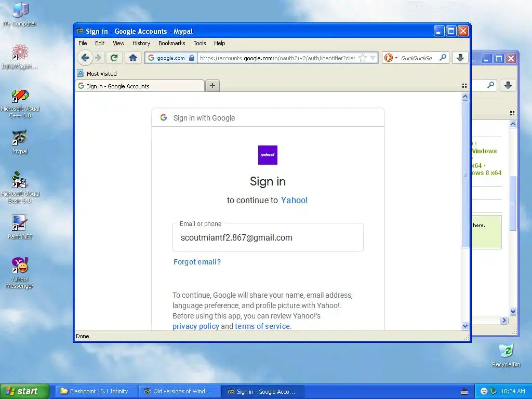Open the Downloads arrow in front window
The width and height of the screenshot is (532, 399).
pyautogui.click(x=460, y=58)
